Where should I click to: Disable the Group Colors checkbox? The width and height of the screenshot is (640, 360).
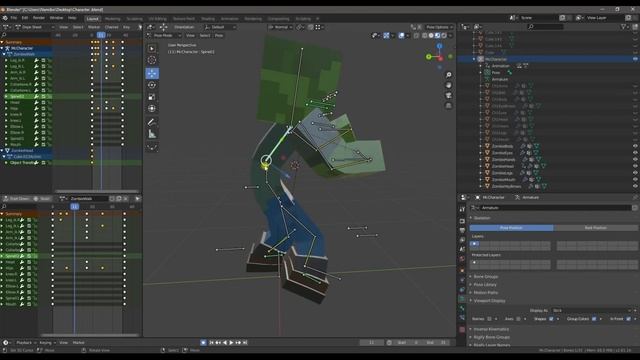click(x=594, y=319)
